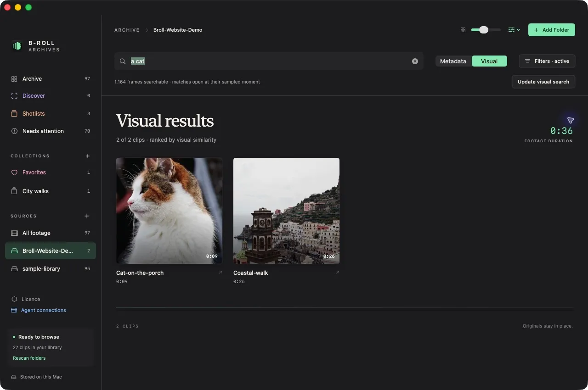This screenshot has height=390, width=588.
Task: Open the Filters · active panel
Action: [547, 61]
